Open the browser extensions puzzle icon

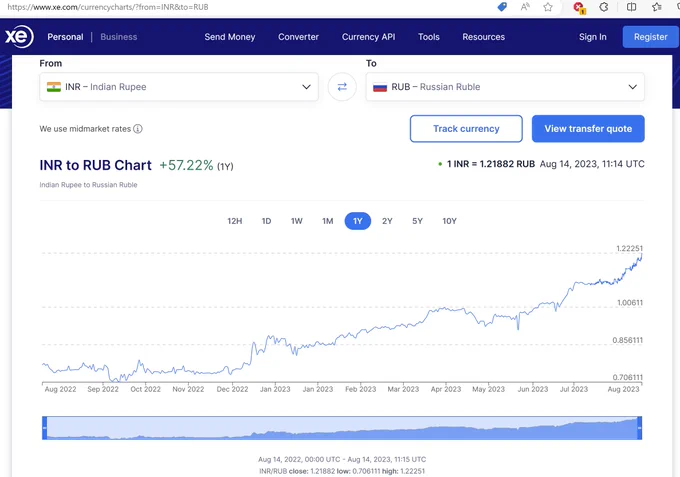click(x=604, y=7)
